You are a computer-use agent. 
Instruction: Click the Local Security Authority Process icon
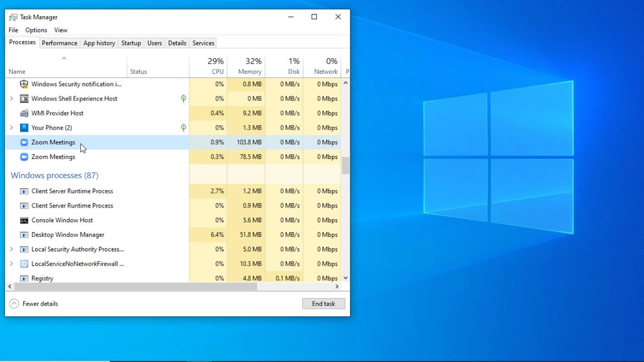pos(24,249)
